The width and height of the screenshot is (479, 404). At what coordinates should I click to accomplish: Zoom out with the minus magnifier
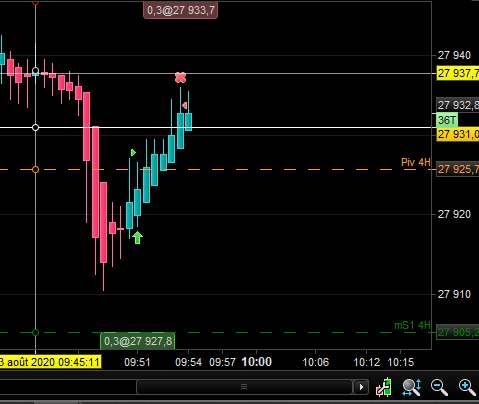coord(439,387)
